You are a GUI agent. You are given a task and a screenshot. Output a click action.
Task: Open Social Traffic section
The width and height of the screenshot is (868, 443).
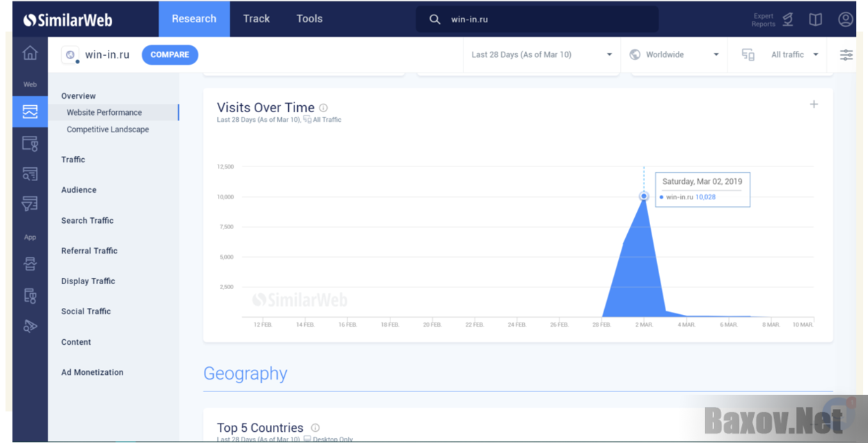coord(86,311)
